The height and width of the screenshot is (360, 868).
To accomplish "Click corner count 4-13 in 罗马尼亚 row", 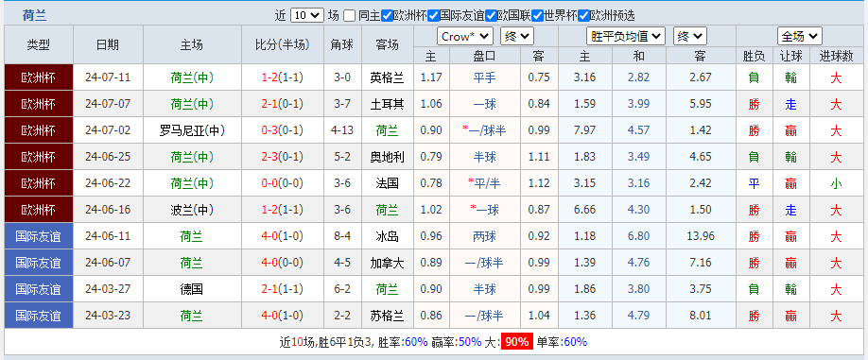I will pyautogui.click(x=342, y=130).
